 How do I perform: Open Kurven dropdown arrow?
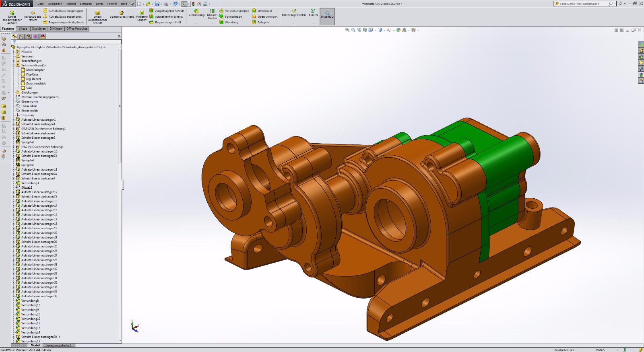(313, 23)
